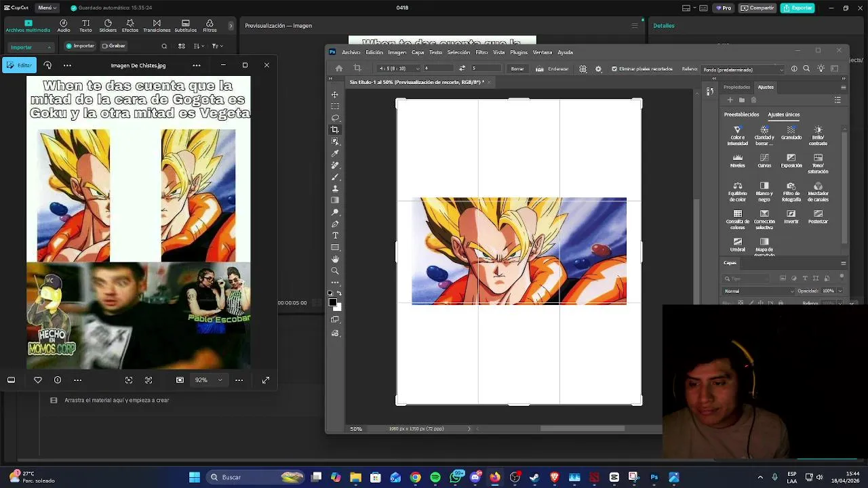Open Photoshop Archivo menu
Viewport: 868px width, 488px height.
point(351,52)
